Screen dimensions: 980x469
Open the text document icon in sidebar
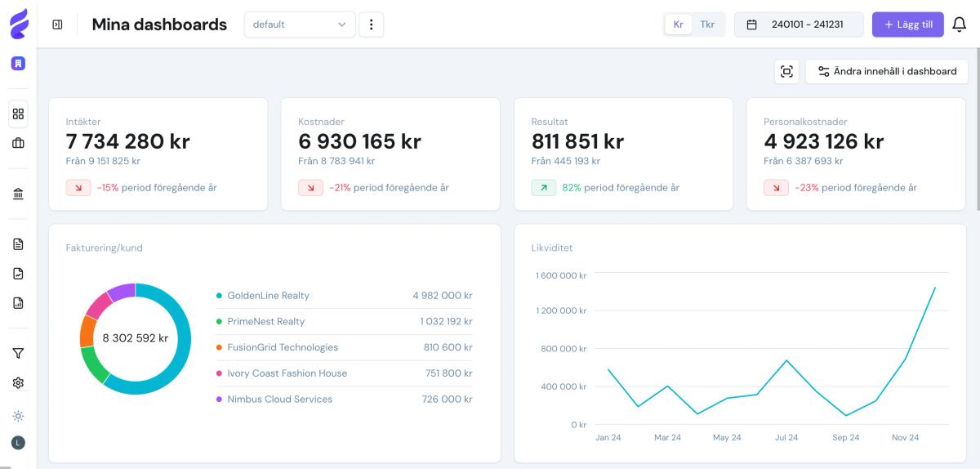point(18,244)
